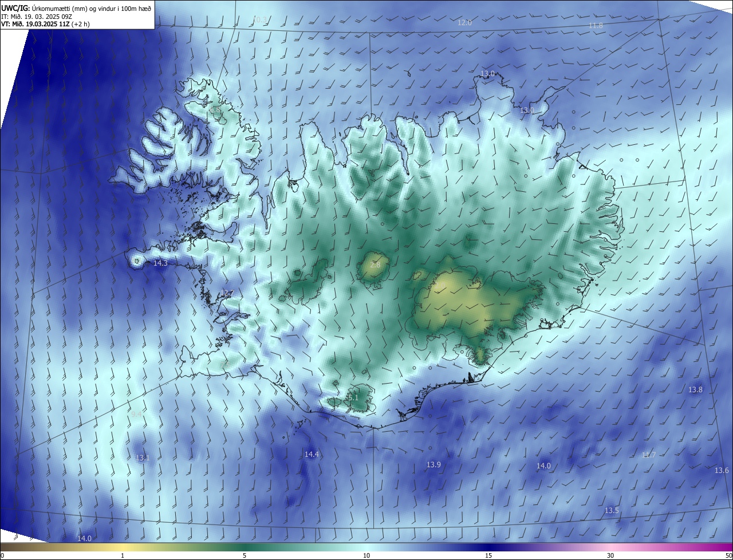733x560 pixels.
Task: Click the color scale label 10
Action: pyautogui.click(x=366, y=555)
